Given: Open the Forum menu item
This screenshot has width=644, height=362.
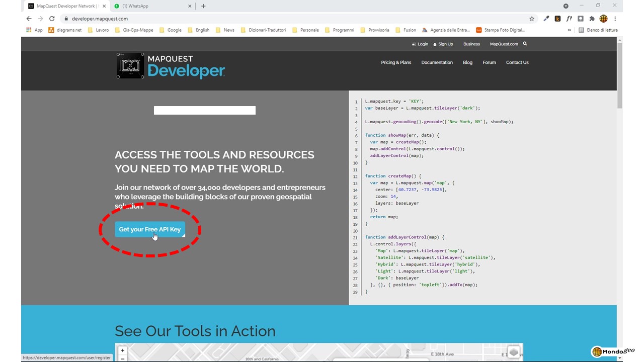Looking at the screenshot, I should point(489,62).
